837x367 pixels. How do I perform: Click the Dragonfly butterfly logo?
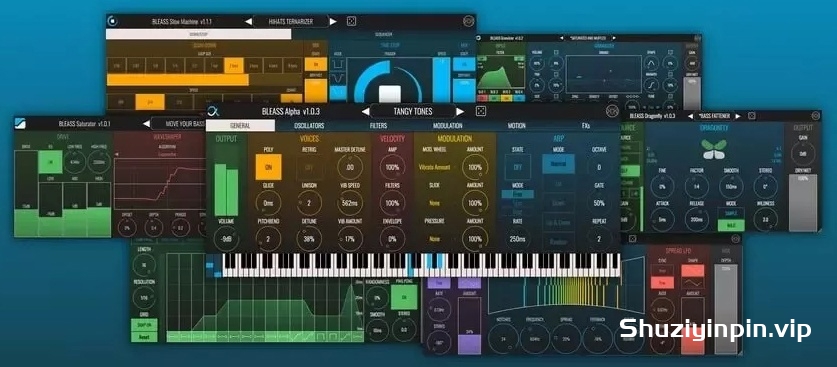click(x=714, y=149)
